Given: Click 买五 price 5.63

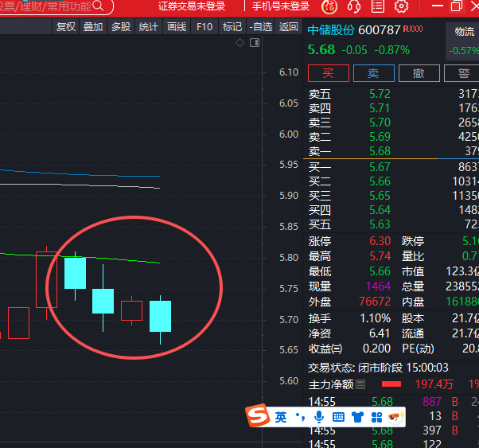Looking at the screenshot, I should pyautogui.click(x=380, y=224).
